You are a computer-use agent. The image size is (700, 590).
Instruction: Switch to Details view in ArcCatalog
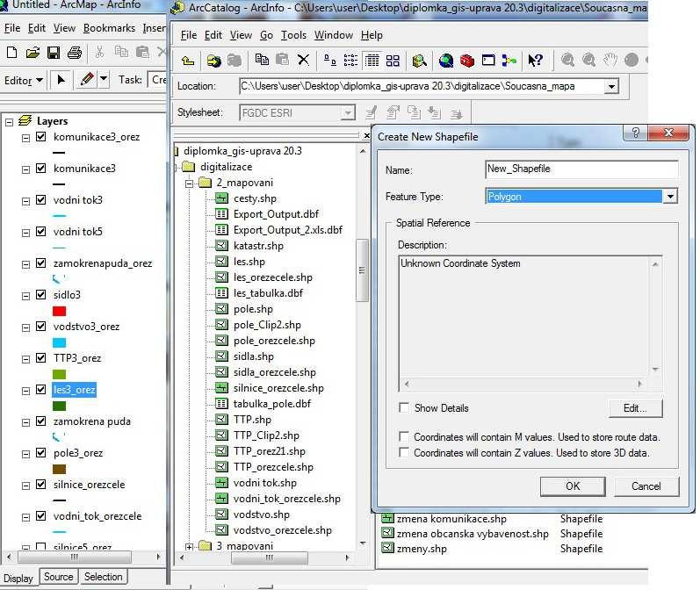pyautogui.click(x=372, y=60)
